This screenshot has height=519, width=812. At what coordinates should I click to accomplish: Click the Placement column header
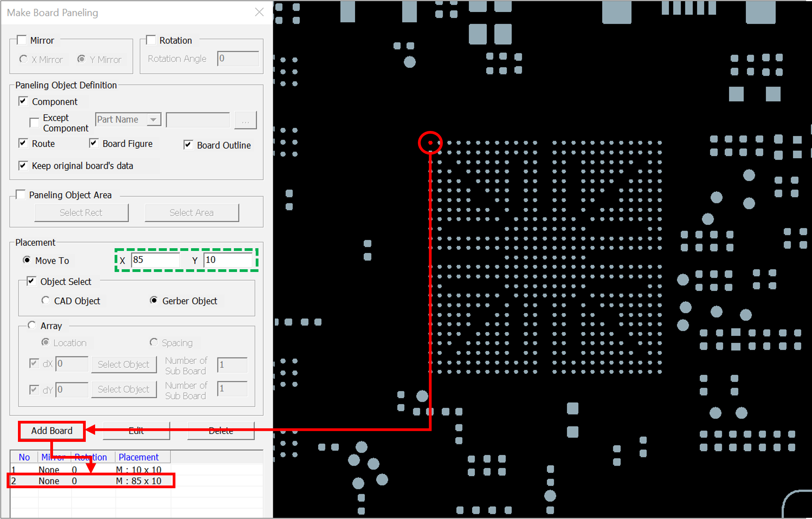(138, 457)
